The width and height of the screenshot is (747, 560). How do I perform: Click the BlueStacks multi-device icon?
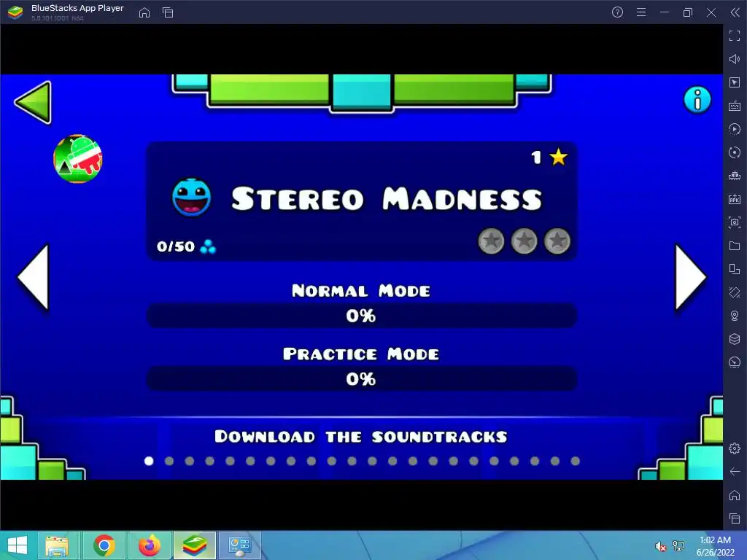(x=735, y=269)
